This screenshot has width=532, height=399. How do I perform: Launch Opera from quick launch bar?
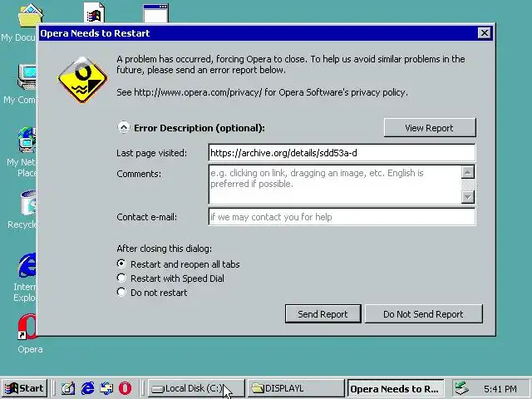click(126, 388)
